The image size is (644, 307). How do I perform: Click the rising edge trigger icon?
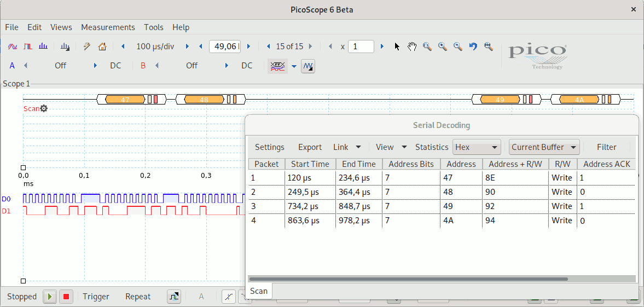pos(228,296)
